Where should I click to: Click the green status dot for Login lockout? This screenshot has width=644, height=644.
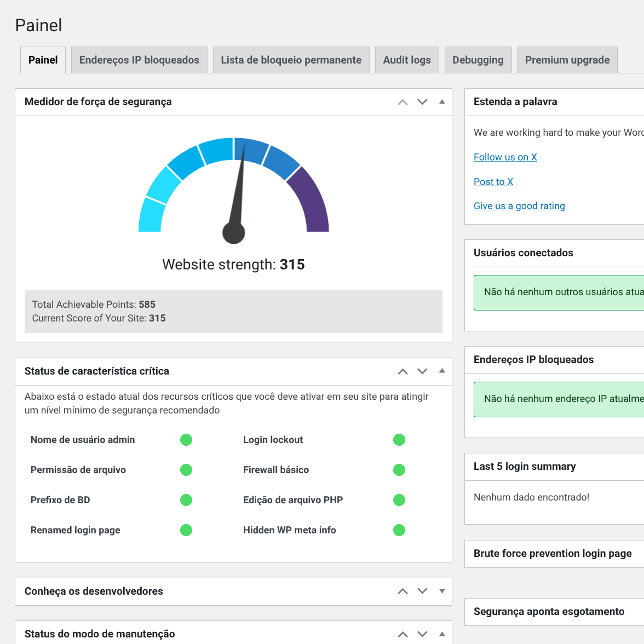(399, 439)
